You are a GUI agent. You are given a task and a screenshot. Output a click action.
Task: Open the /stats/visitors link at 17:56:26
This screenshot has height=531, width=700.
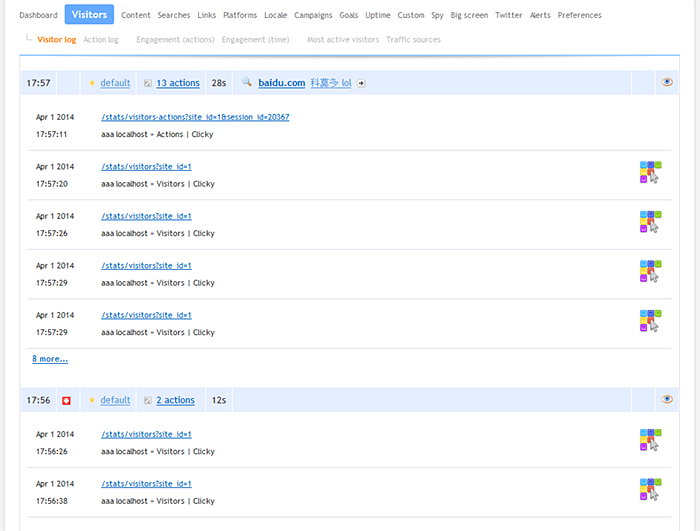pyautogui.click(x=146, y=434)
